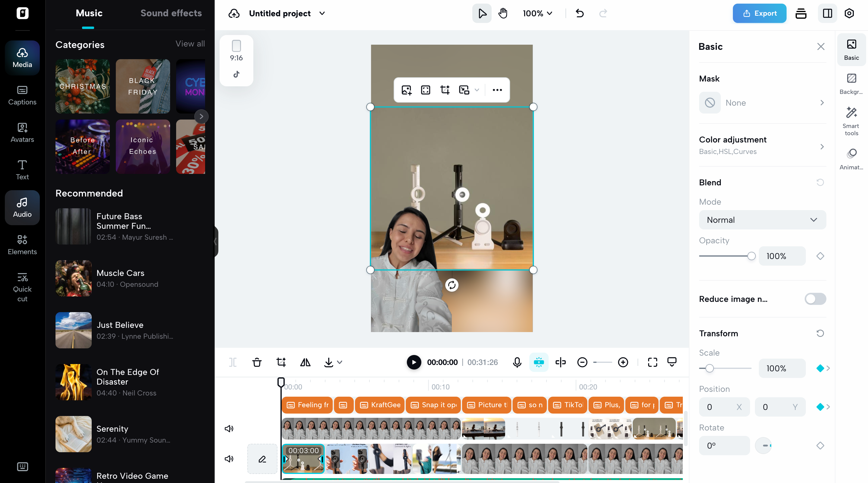Open the Text panel
The height and width of the screenshot is (483, 868).
coord(22,170)
